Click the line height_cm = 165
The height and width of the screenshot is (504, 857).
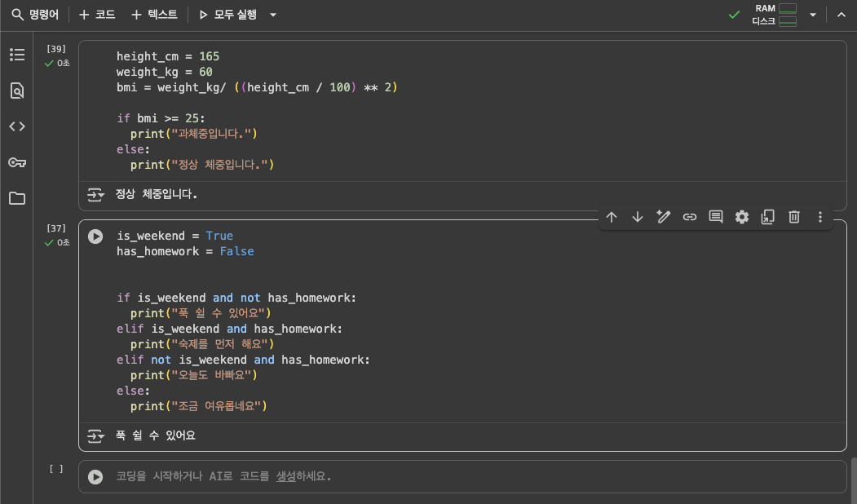[x=168, y=56]
